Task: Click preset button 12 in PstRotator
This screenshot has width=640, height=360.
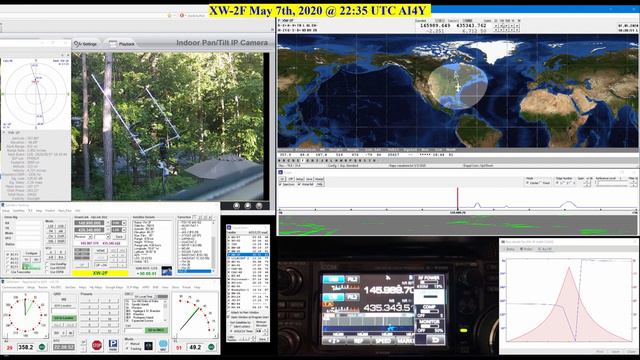Action: point(109,331)
